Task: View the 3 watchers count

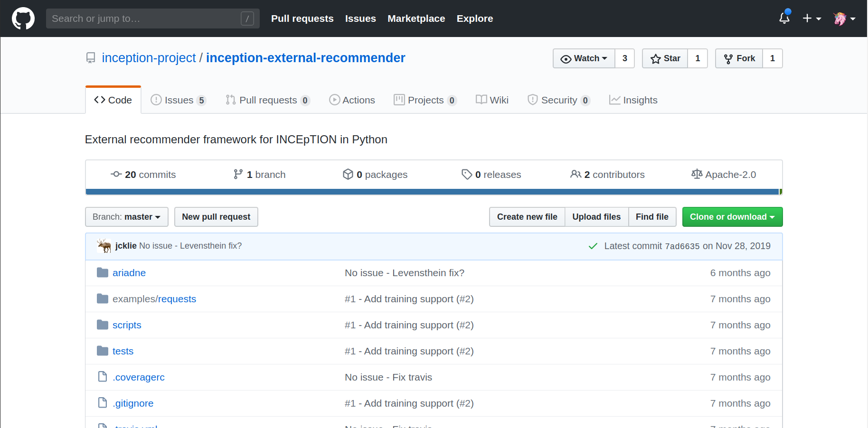Action: click(x=625, y=58)
